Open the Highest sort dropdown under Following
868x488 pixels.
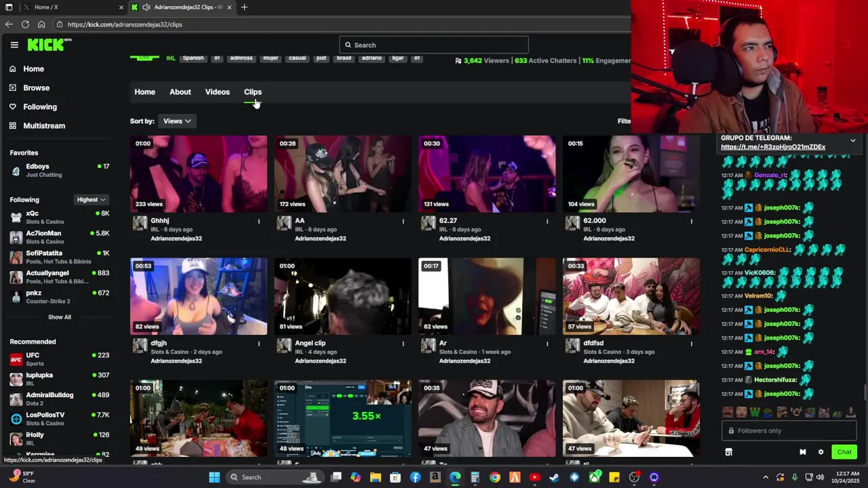point(92,200)
